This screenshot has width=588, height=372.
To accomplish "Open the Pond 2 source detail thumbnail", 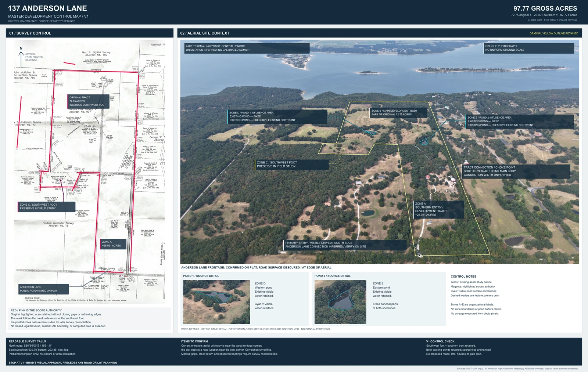I will click(x=340, y=302).
